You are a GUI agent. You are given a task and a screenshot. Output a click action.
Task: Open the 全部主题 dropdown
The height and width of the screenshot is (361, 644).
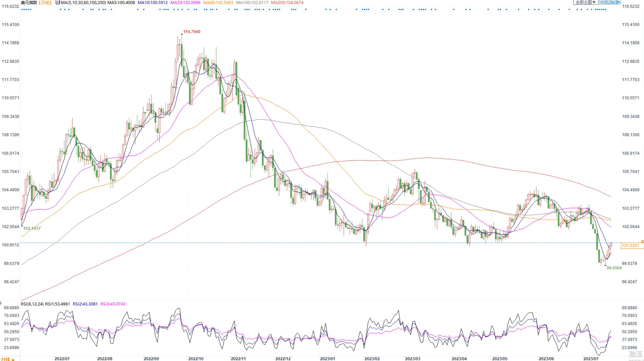pos(586,2)
